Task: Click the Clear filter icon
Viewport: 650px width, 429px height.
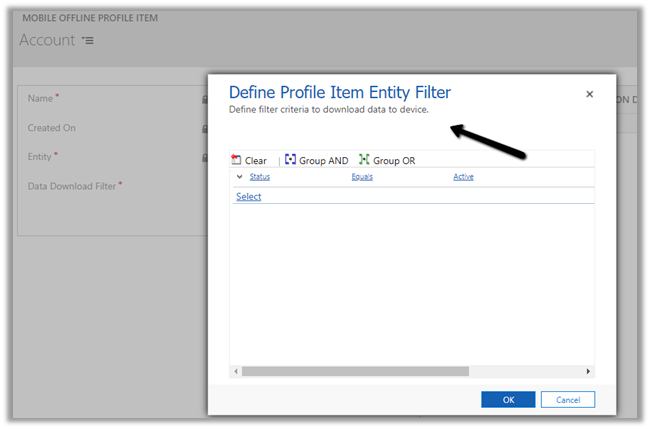Action: [x=236, y=160]
